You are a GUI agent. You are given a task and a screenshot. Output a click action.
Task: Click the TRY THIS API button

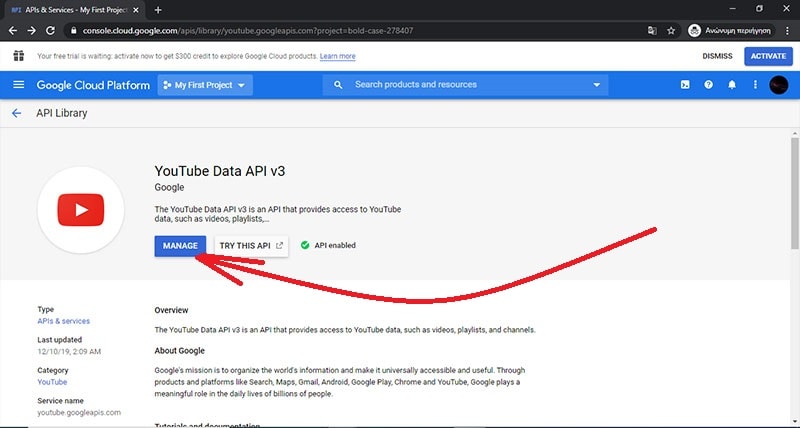click(x=251, y=245)
